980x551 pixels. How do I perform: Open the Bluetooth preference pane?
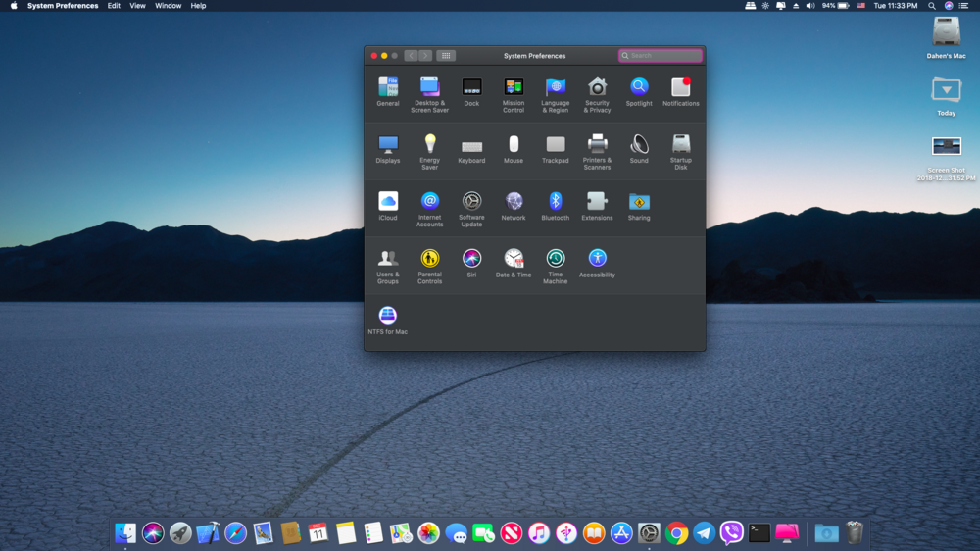(x=555, y=202)
